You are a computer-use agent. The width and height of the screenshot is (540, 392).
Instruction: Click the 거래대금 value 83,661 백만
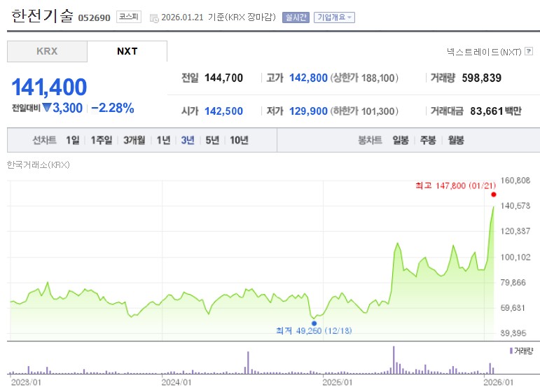click(x=496, y=111)
